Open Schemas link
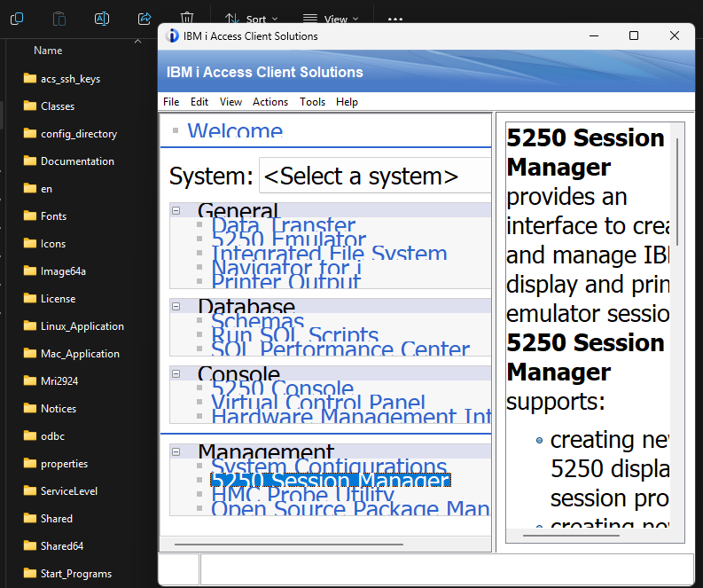703x588 pixels. pos(257,321)
